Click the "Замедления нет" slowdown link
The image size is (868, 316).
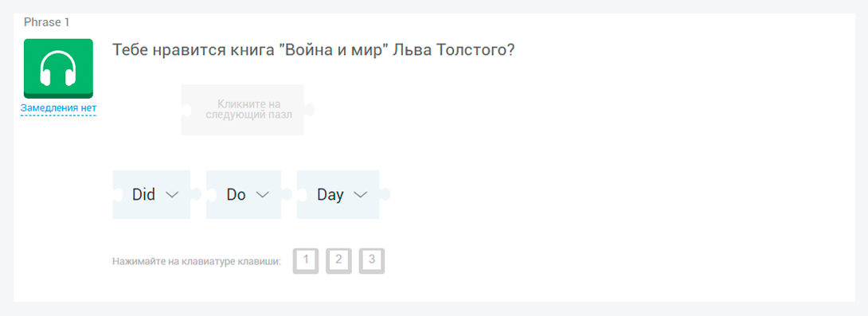pos(59,108)
